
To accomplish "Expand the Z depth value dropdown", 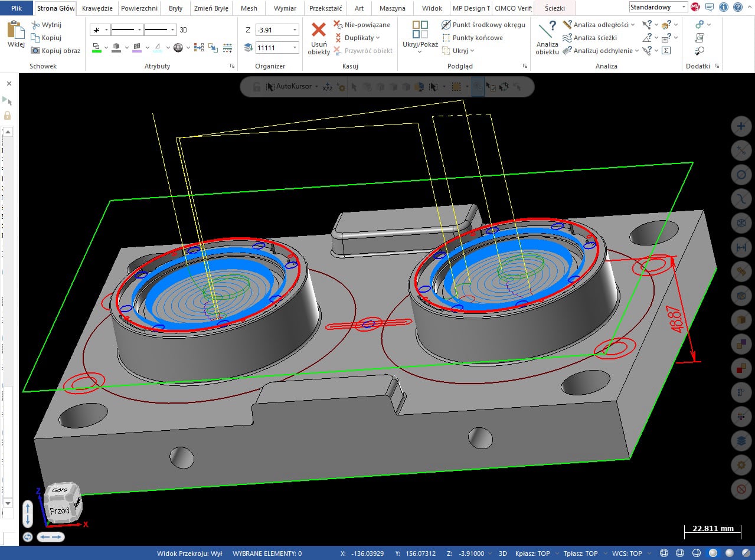I will click(295, 30).
